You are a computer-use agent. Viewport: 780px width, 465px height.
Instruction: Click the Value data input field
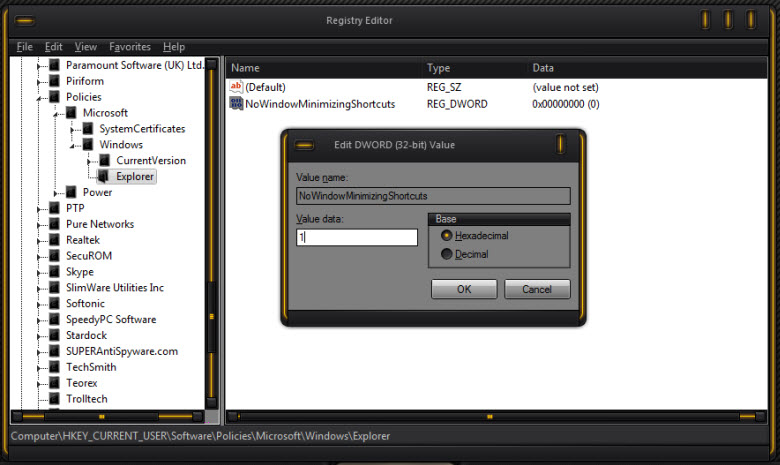pos(357,237)
